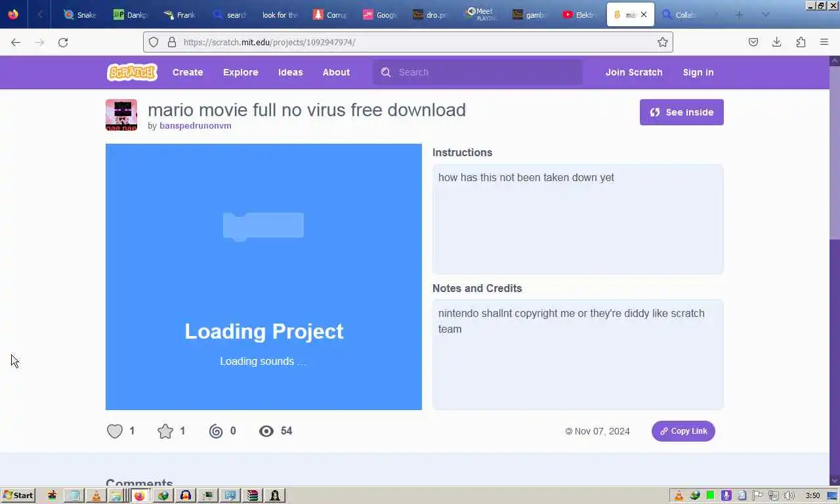840x504 pixels.
Task: Open the Pocket save icon
Action: (x=753, y=42)
